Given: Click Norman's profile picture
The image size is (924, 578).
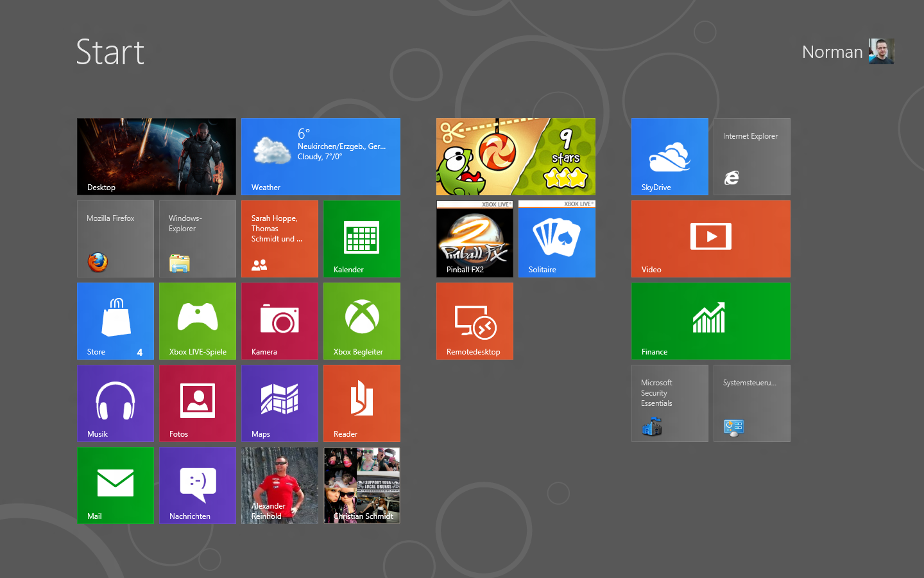Looking at the screenshot, I should (881, 51).
